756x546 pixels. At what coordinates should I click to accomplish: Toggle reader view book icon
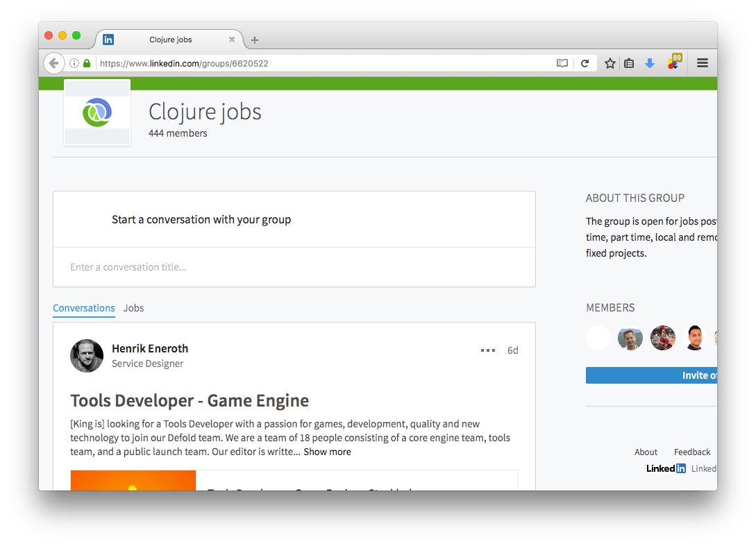tap(562, 63)
